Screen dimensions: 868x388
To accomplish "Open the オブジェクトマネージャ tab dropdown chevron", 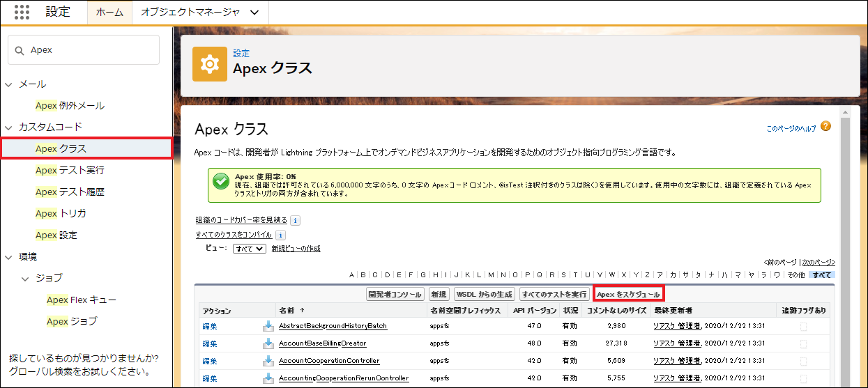I will pos(254,13).
